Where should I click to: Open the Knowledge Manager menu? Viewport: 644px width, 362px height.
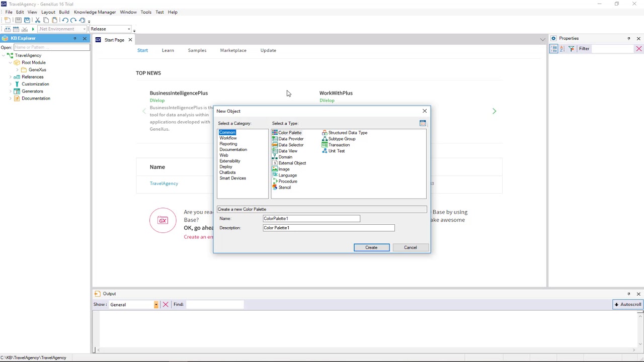(x=95, y=12)
